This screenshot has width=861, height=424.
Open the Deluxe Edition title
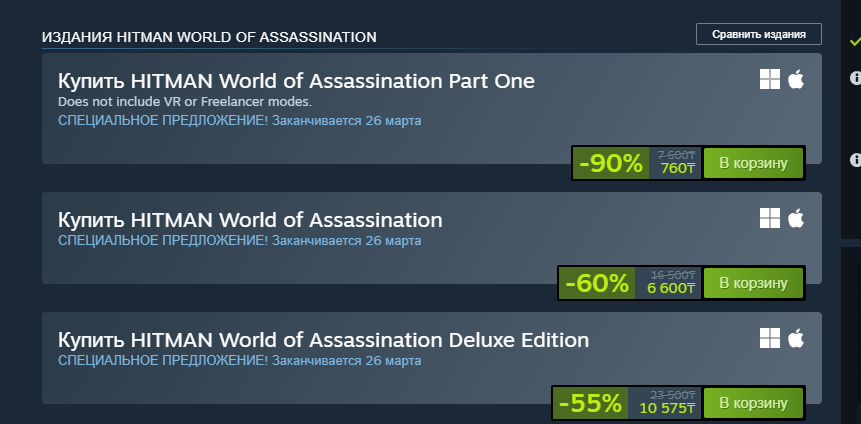pyautogui.click(x=323, y=340)
